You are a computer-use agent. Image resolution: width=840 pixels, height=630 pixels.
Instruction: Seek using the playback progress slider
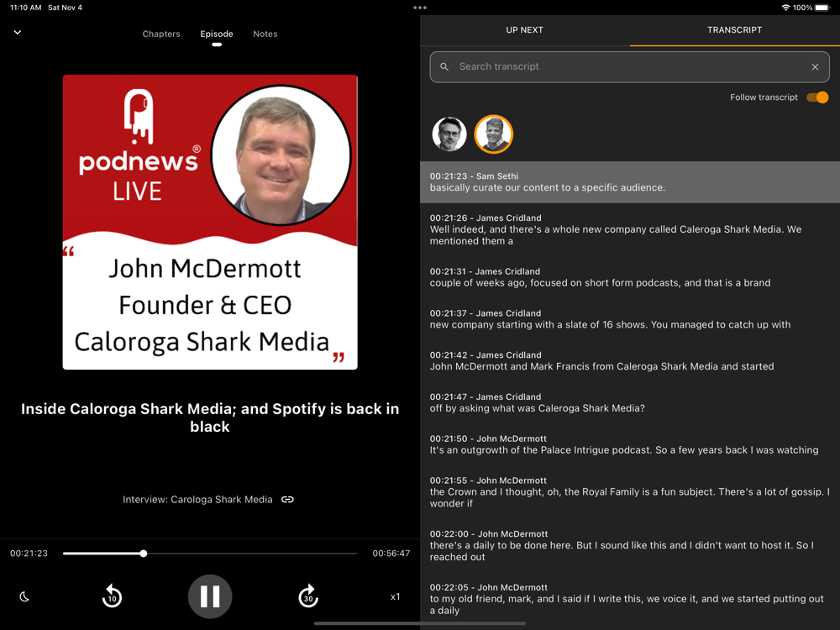(x=210, y=554)
